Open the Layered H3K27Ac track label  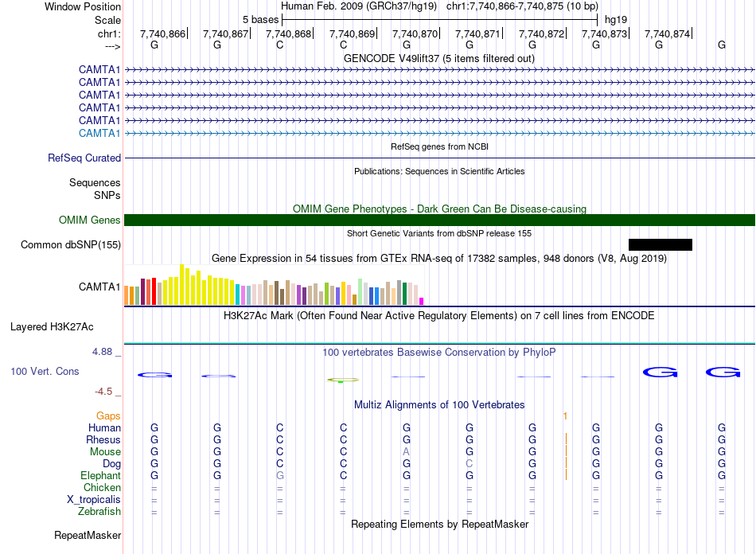pyautogui.click(x=52, y=327)
